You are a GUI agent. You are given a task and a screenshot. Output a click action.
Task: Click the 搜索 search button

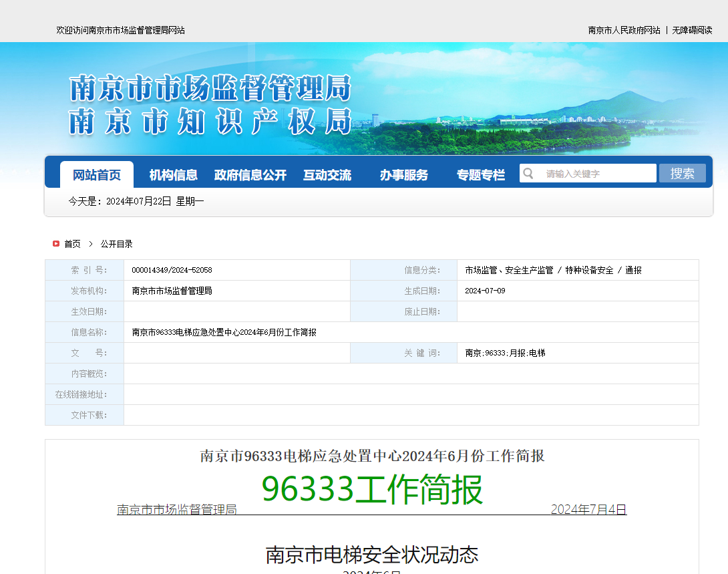[682, 173]
